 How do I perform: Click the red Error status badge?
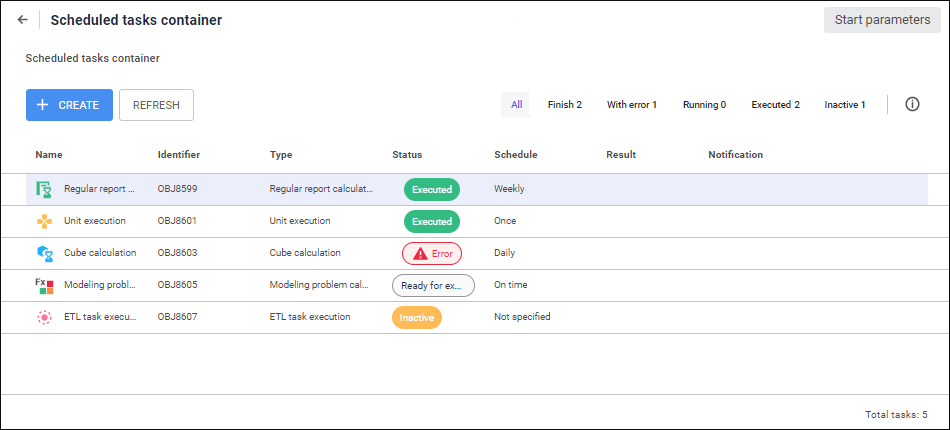[432, 253]
